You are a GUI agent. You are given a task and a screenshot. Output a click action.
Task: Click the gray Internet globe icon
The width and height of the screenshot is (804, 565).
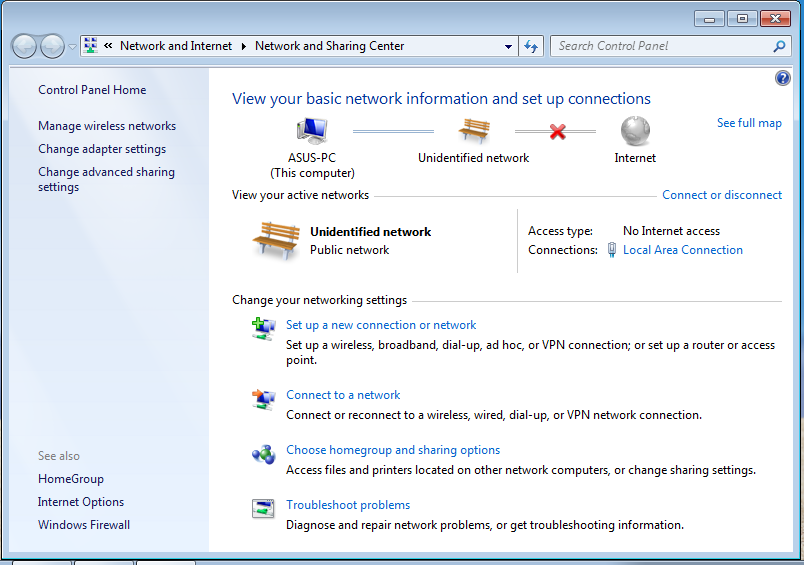(x=635, y=131)
